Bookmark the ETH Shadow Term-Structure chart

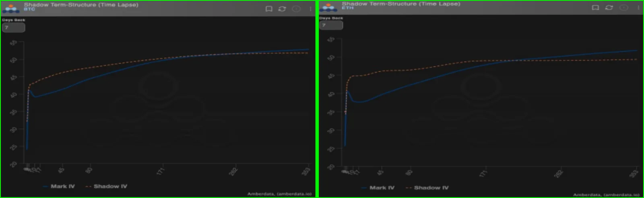coord(595,8)
